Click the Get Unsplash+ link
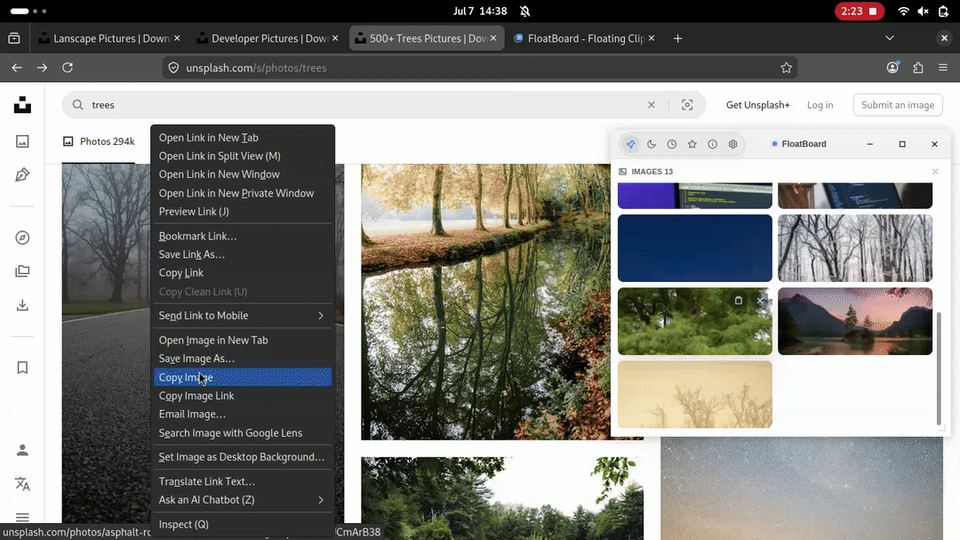The height and width of the screenshot is (540, 960). [x=758, y=105]
